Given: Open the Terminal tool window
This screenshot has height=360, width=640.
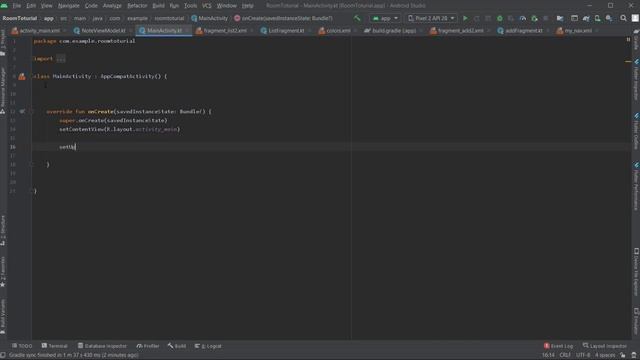Looking at the screenshot, I should [x=55, y=346].
